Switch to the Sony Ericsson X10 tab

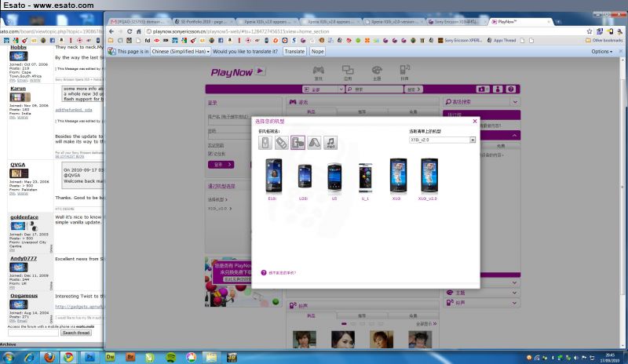(457, 22)
